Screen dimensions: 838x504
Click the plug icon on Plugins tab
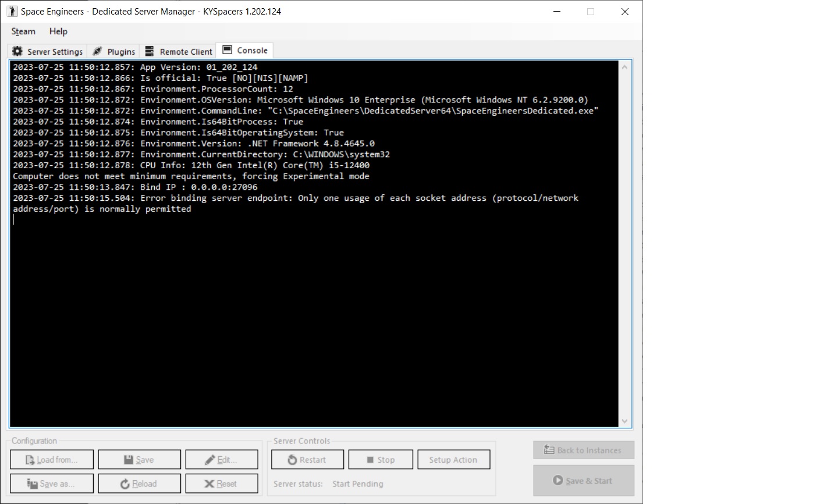(98, 51)
